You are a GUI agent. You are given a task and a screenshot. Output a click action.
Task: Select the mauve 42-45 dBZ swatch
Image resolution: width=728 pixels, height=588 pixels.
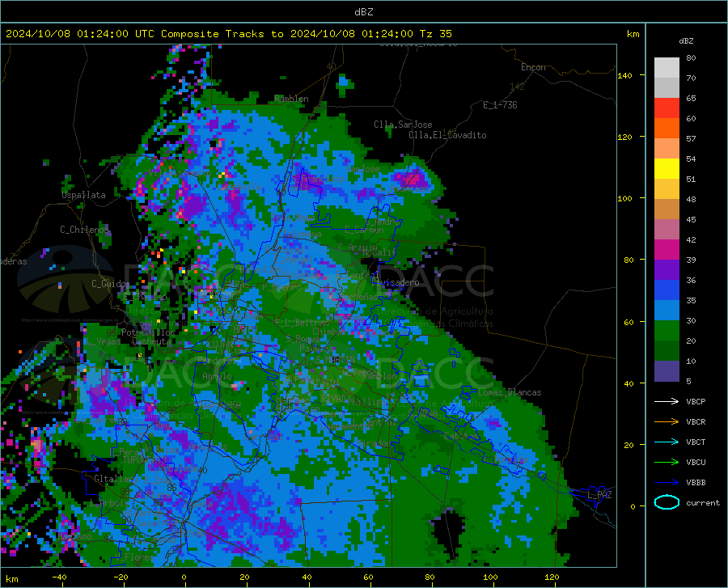click(x=667, y=229)
